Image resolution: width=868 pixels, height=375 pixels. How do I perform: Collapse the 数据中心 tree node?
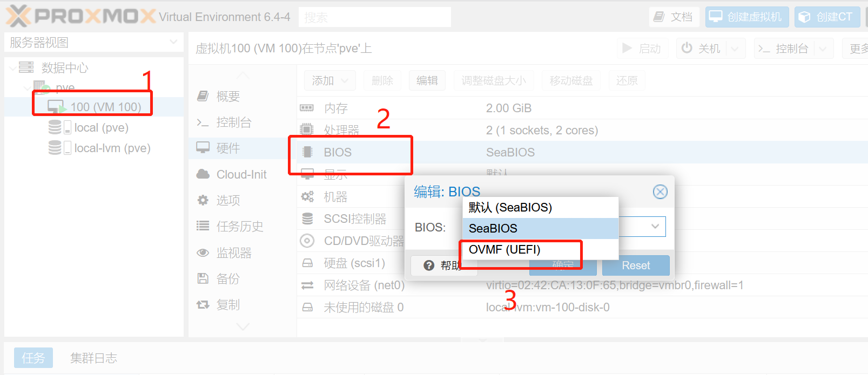tap(12, 68)
